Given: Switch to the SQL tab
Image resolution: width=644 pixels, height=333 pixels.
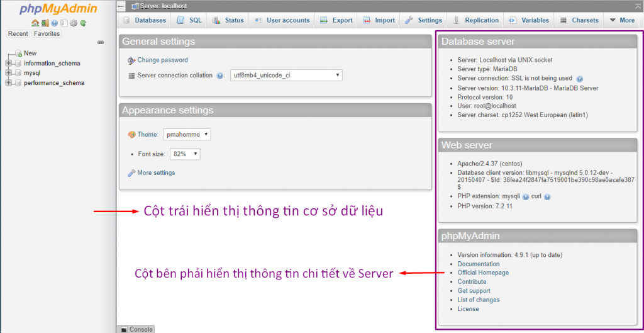Looking at the screenshot, I should point(189,20).
